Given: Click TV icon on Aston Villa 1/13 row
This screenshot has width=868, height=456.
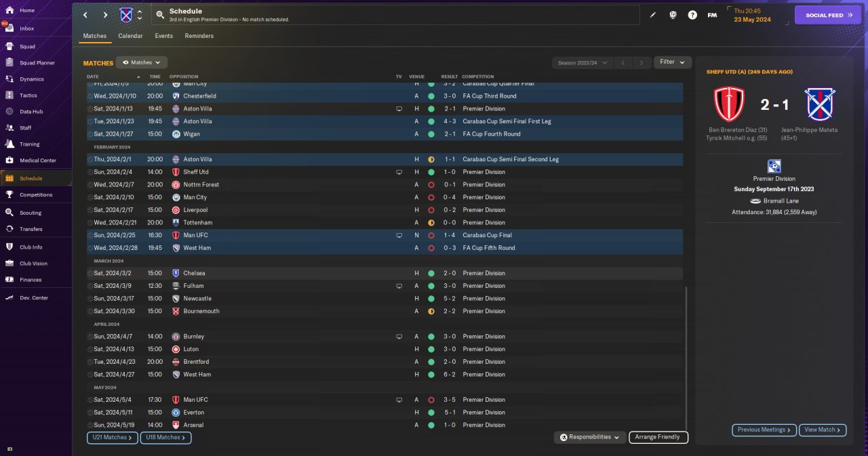Looking at the screenshot, I should [399, 108].
